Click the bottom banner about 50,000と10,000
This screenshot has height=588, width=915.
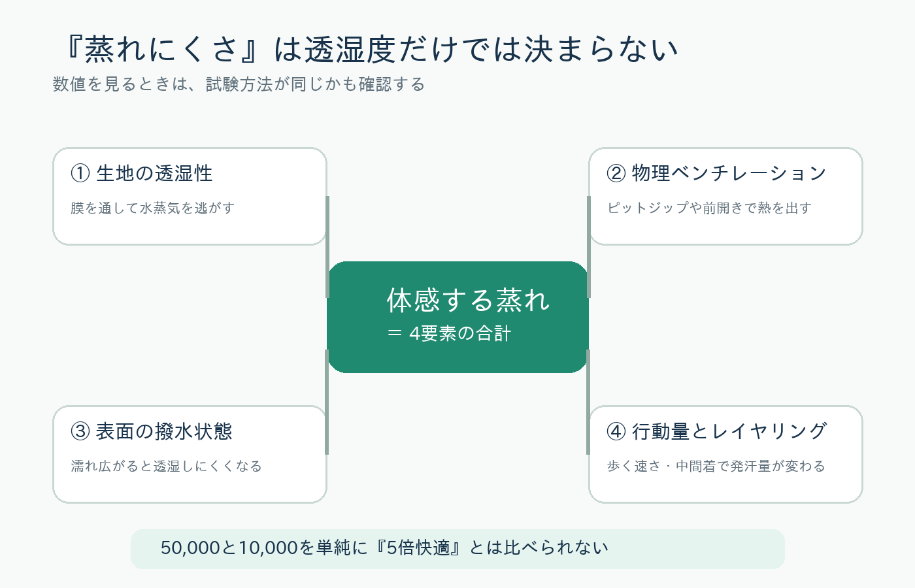(457, 549)
